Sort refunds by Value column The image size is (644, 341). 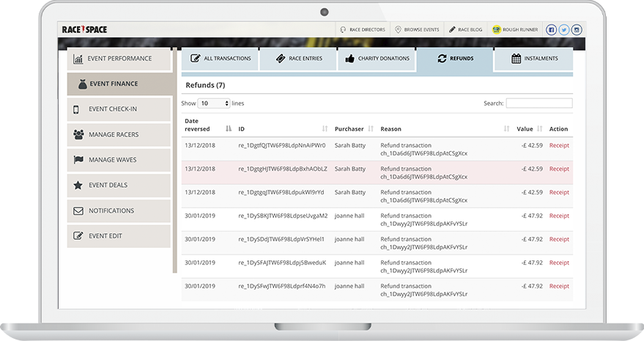click(525, 129)
